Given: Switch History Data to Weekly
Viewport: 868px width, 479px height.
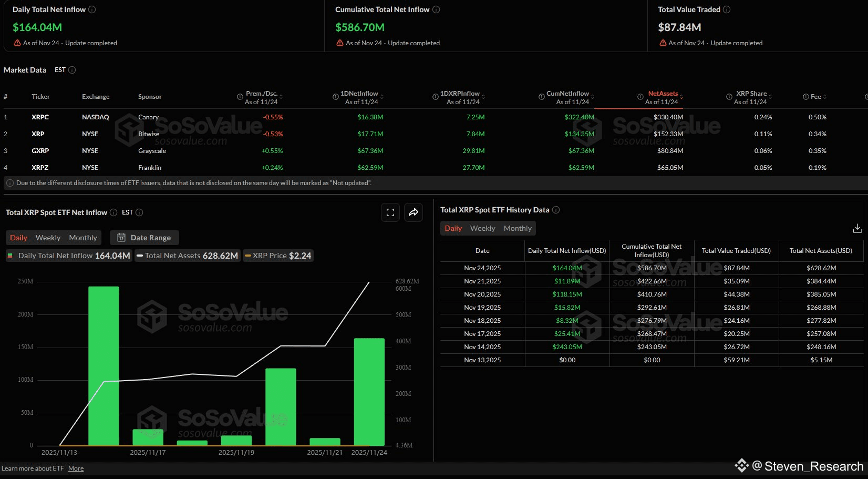Looking at the screenshot, I should point(482,228).
